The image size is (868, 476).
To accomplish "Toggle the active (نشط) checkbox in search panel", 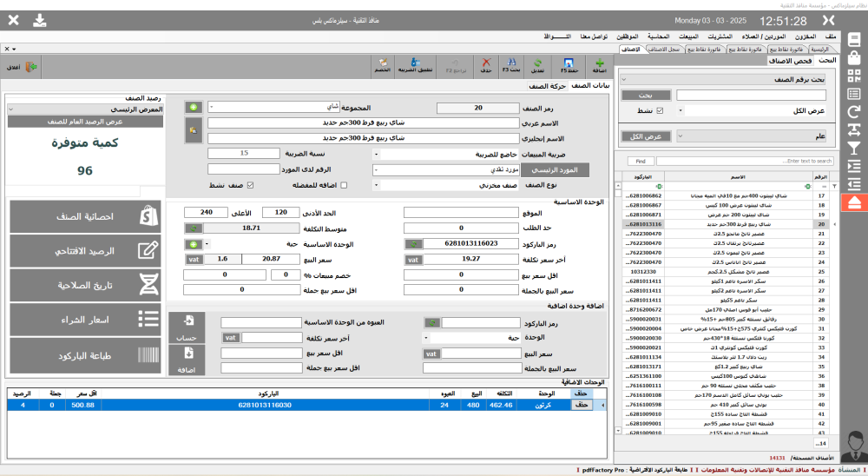I will (x=659, y=111).
